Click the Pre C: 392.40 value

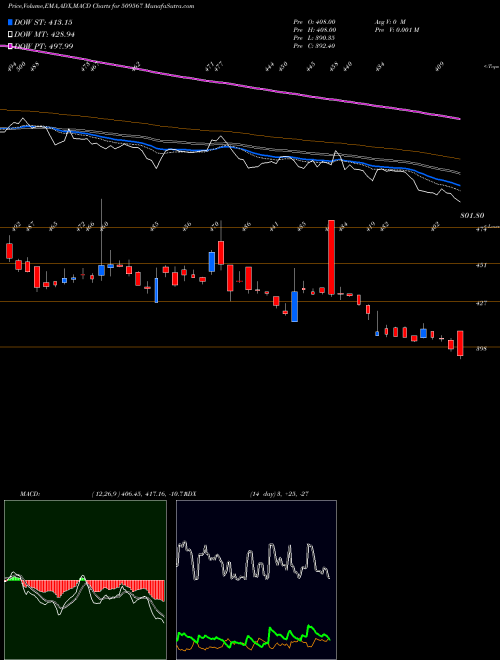click(x=314, y=46)
